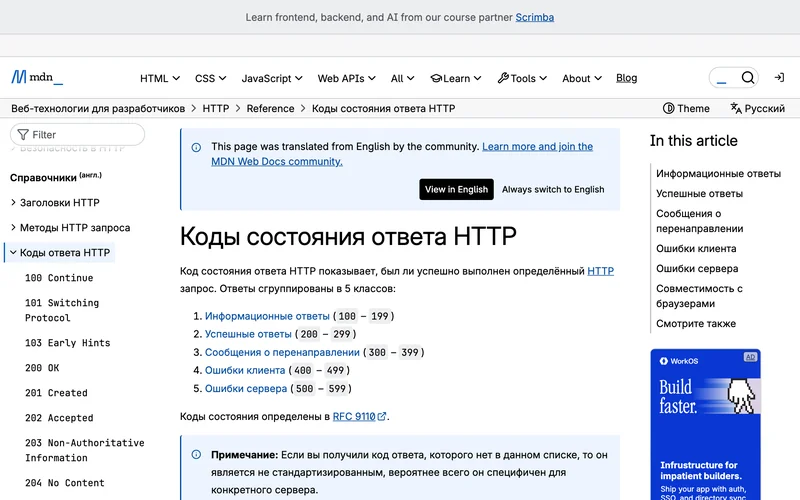Click the HTTP link in intro paragraph
800x500 pixels.
click(601, 271)
